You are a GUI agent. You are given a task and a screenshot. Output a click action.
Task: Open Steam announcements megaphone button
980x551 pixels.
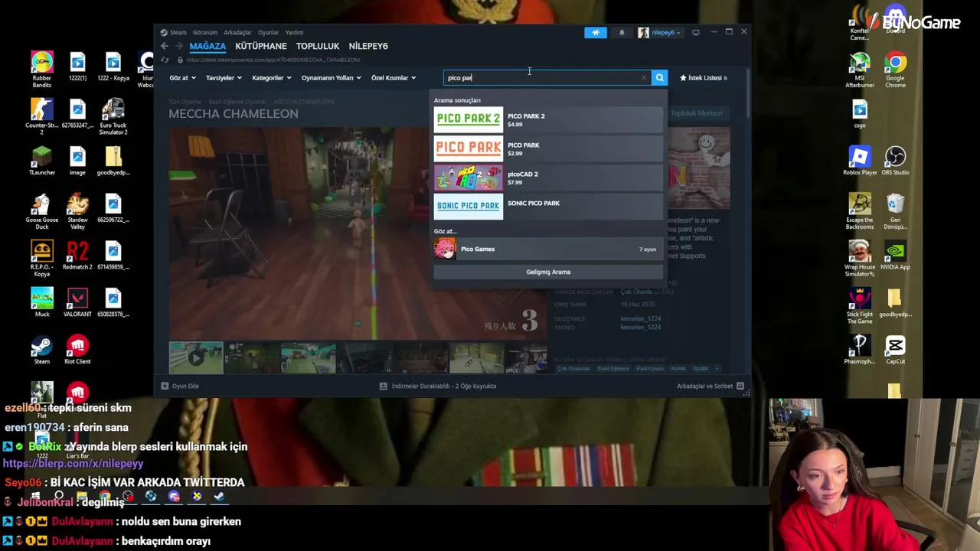pos(596,32)
